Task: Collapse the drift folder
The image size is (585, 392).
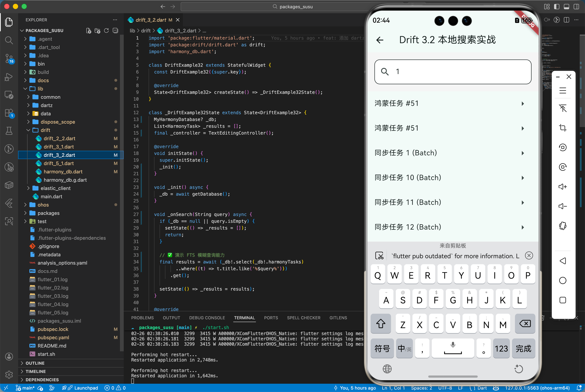Action: coord(45,130)
